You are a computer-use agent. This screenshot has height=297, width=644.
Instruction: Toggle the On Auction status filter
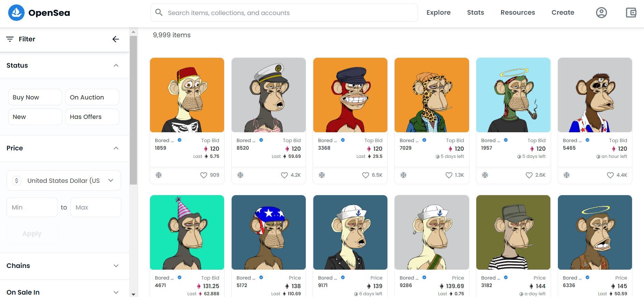(x=92, y=97)
